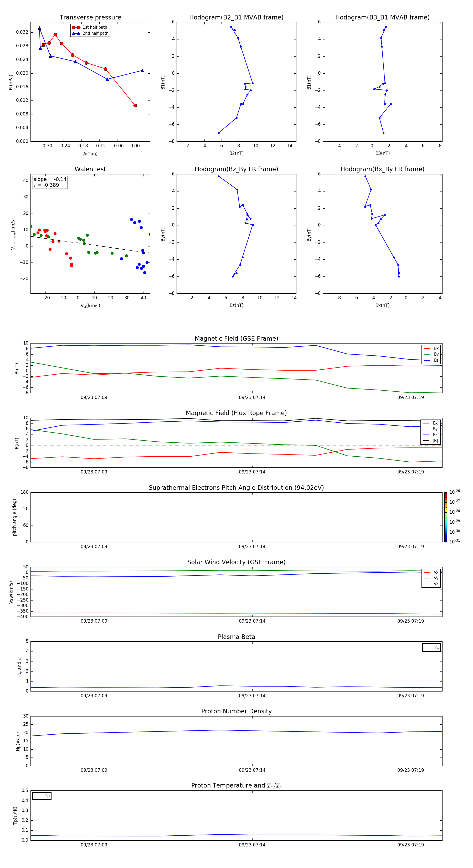The width and height of the screenshot is (473, 868).
Task: Click the "Bz(nT)" x-axis label
Action: 236,305
